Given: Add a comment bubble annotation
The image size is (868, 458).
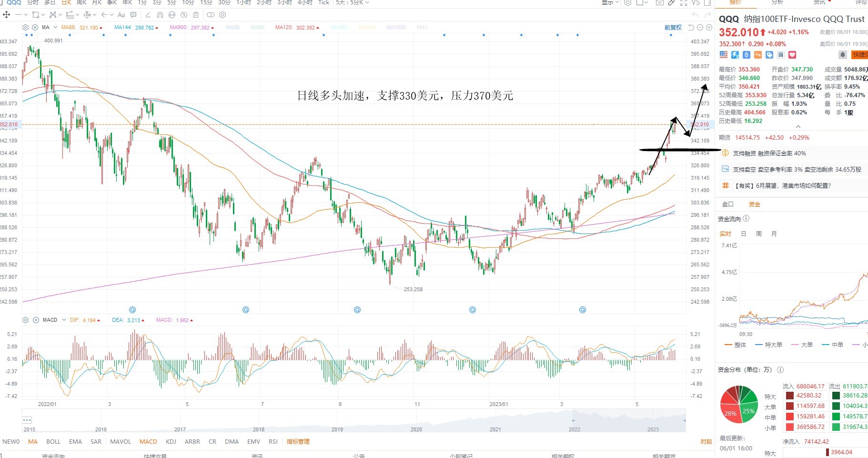Looking at the screenshot, I should [x=133, y=15].
